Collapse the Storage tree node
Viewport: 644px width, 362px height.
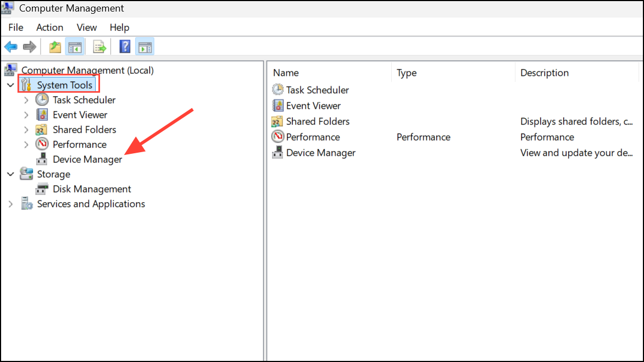[x=10, y=174]
